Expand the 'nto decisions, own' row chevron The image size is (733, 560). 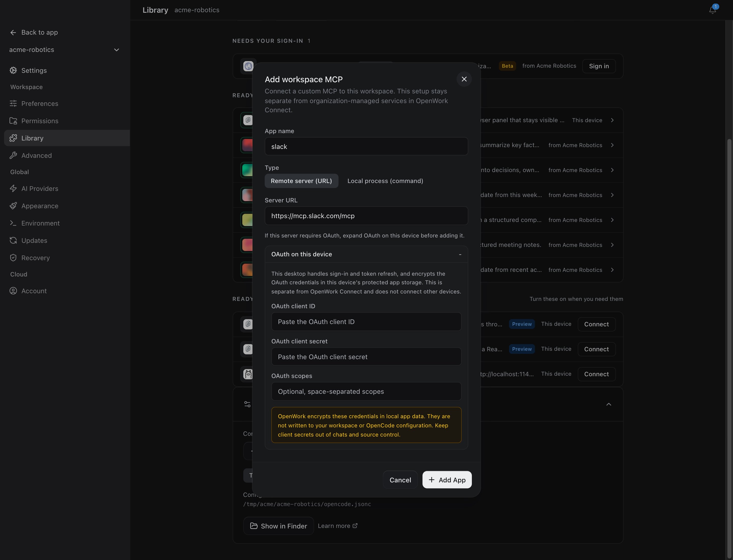pyautogui.click(x=612, y=170)
